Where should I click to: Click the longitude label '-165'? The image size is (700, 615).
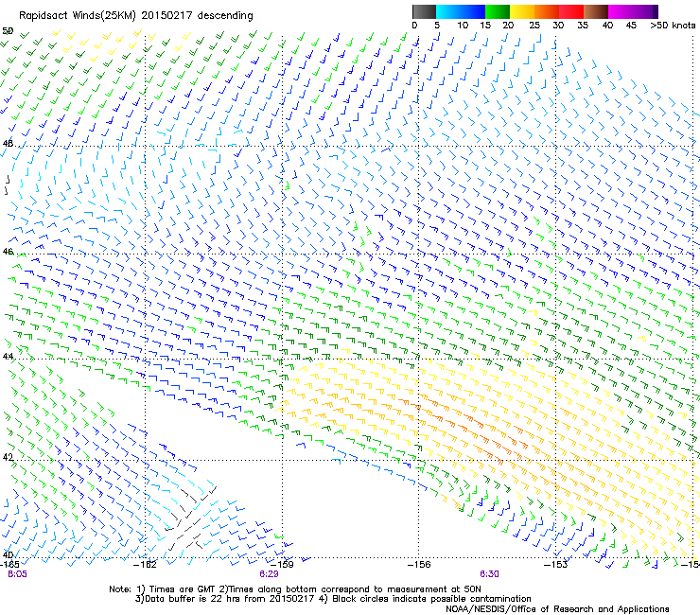[x=9, y=564]
